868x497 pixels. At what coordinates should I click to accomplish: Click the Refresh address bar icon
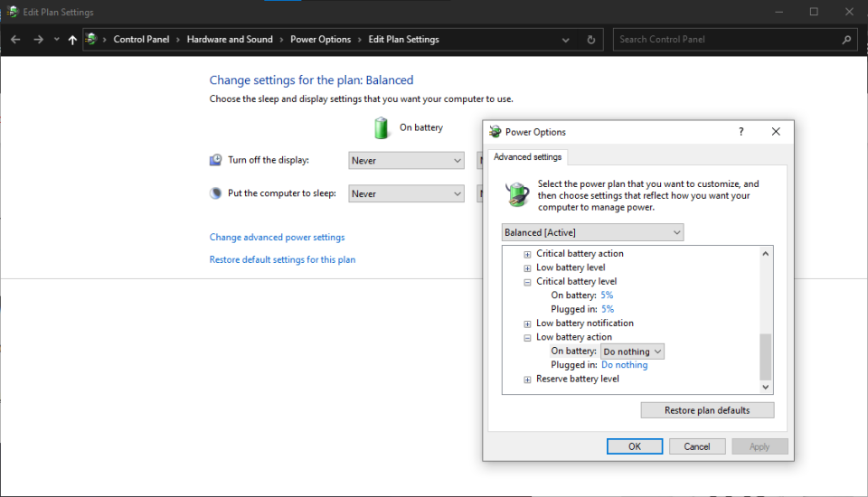591,40
